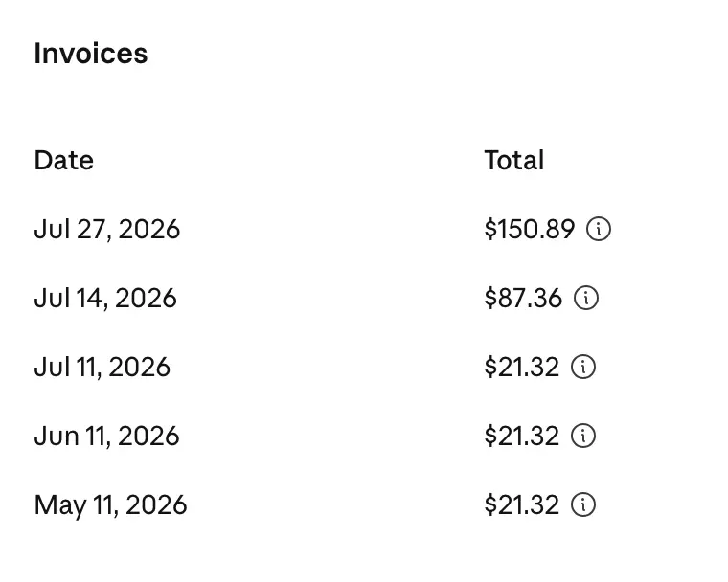Screen dimensions: 728x582
Task: Select the $21.32 total for Jun 11
Action: [x=521, y=436]
